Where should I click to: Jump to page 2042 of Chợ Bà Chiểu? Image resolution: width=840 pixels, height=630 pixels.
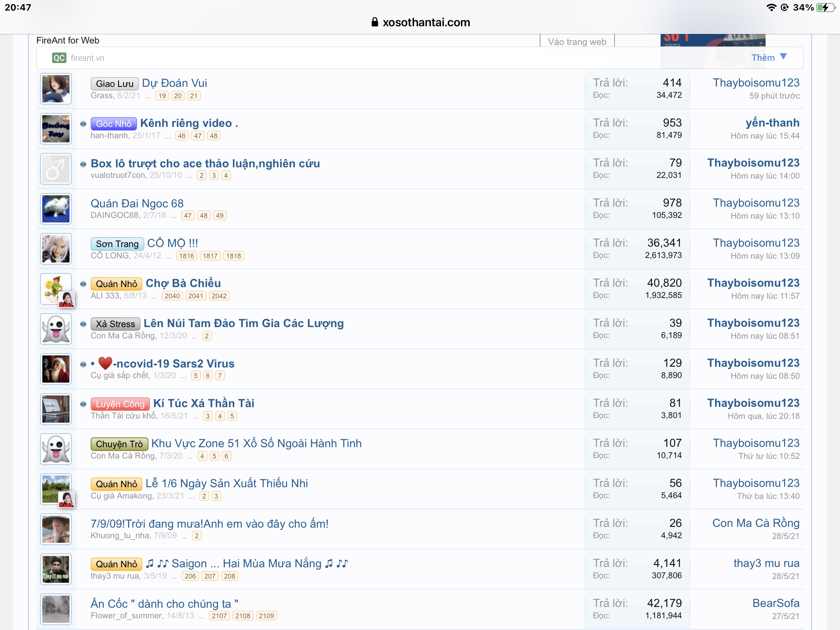219,296
